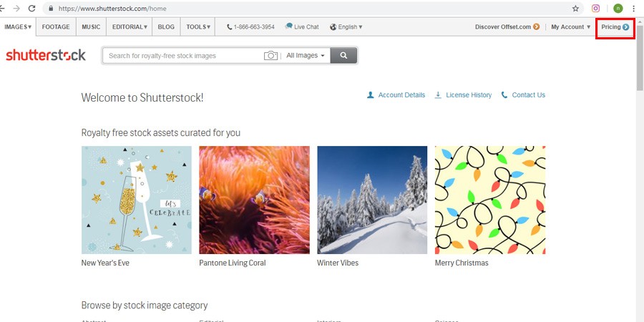Click the camera reverse image search icon

click(x=270, y=55)
